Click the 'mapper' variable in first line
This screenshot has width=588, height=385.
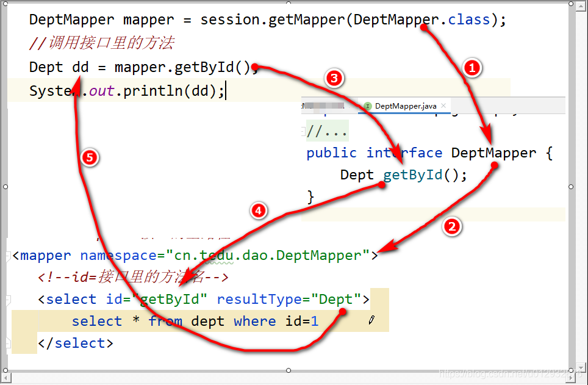pos(148,21)
